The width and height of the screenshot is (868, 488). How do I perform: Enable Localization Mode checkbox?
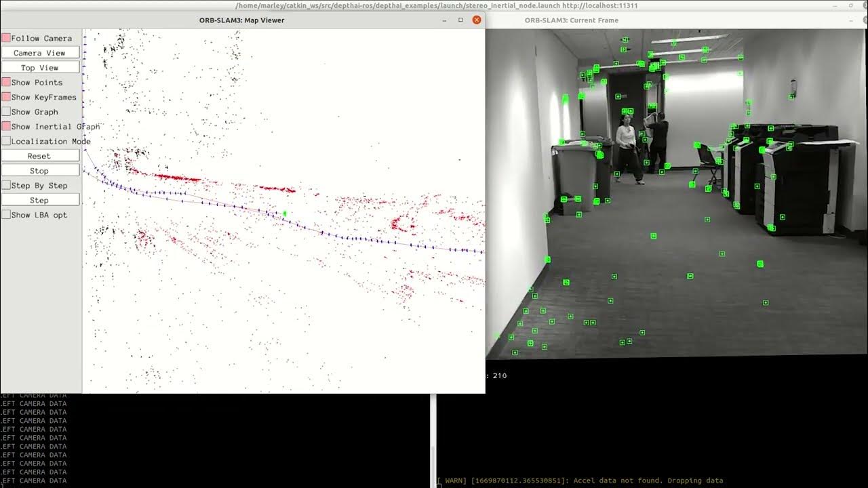point(6,142)
